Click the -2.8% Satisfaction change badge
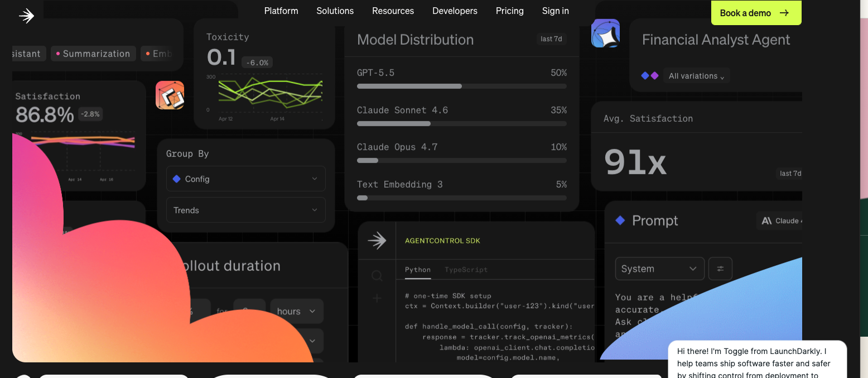Image resolution: width=868 pixels, height=378 pixels. 90,114
